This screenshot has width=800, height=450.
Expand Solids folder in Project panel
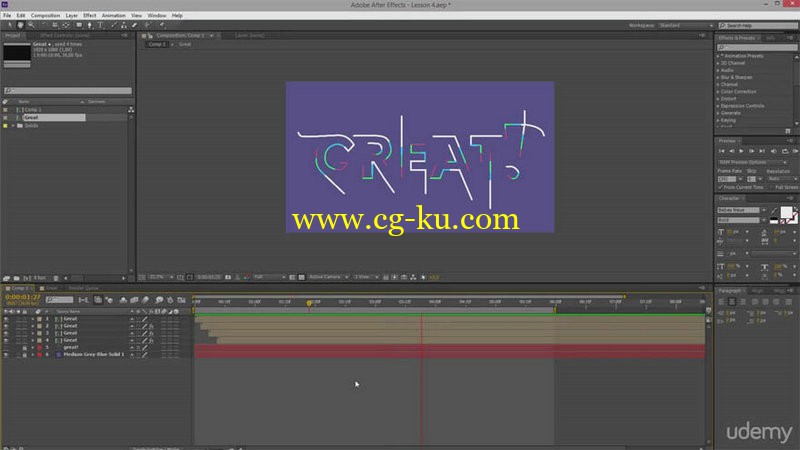(x=13, y=126)
